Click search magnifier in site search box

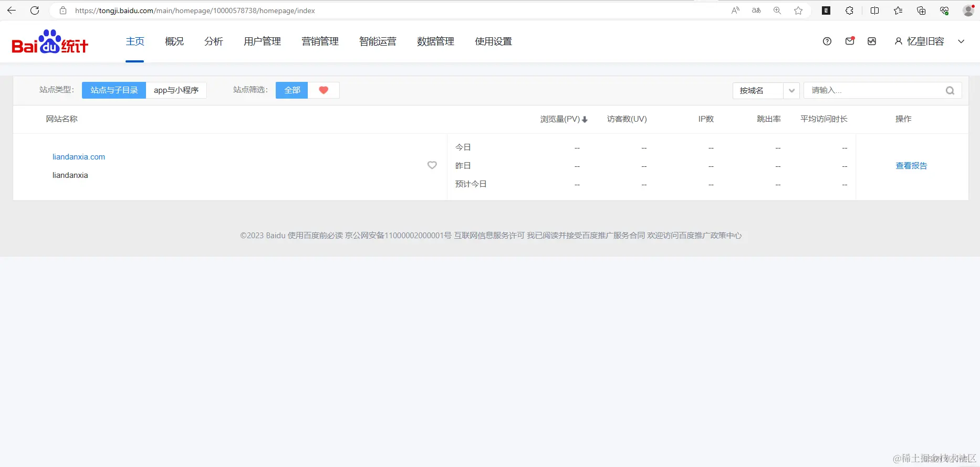pyautogui.click(x=950, y=90)
